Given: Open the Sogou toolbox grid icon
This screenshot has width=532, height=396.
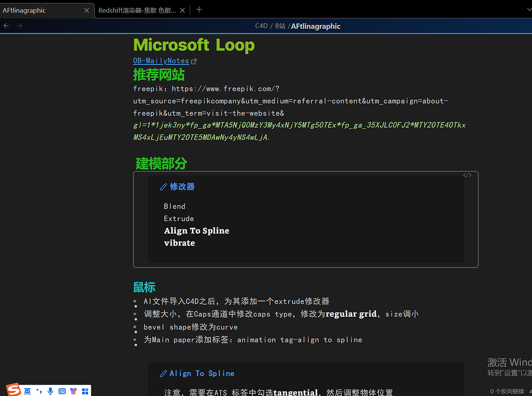Looking at the screenshot, I should point(85,391).
